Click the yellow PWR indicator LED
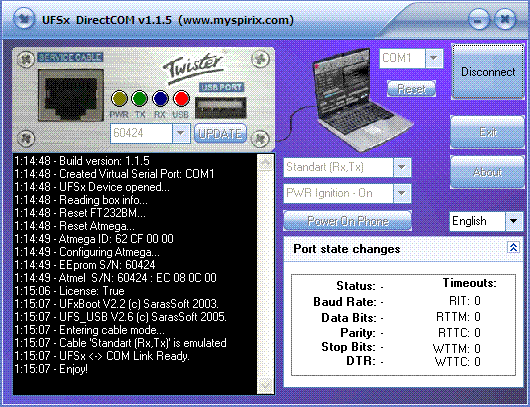This screenshot has width=530, height=407. tap(119, 99)
